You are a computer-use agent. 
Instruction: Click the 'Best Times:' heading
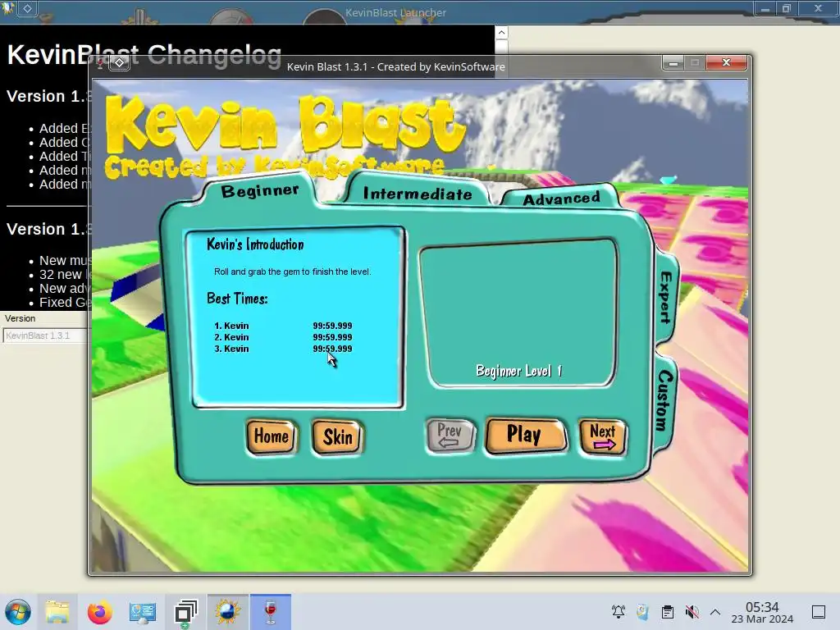pyautogui.click(x=237, y=299)
